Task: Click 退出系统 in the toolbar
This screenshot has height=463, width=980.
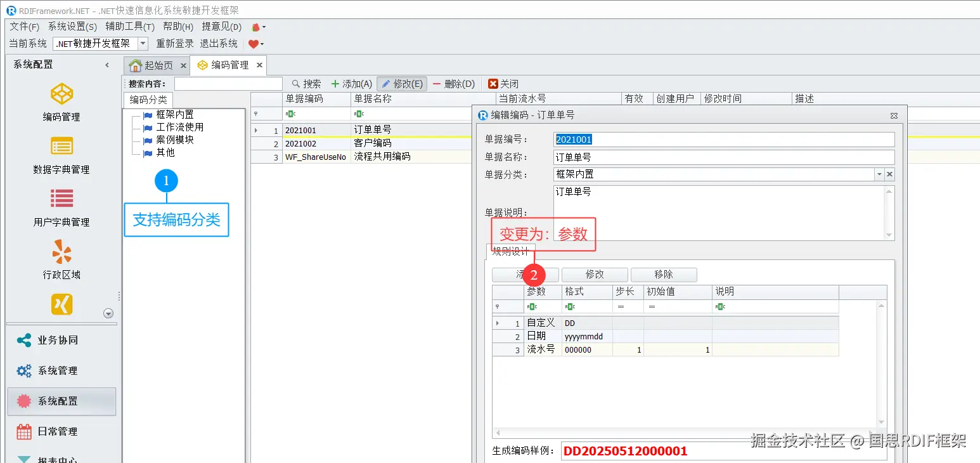Action: click(219, 44)
